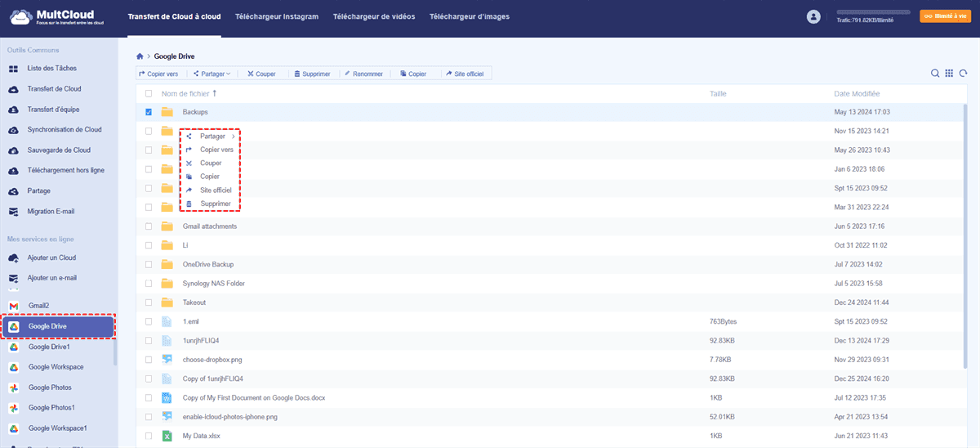Image resolution: width=980 pixels, height=448 pixels.
Task: Check the 1.eml file checkbox
Action: [x=149, y=322]
